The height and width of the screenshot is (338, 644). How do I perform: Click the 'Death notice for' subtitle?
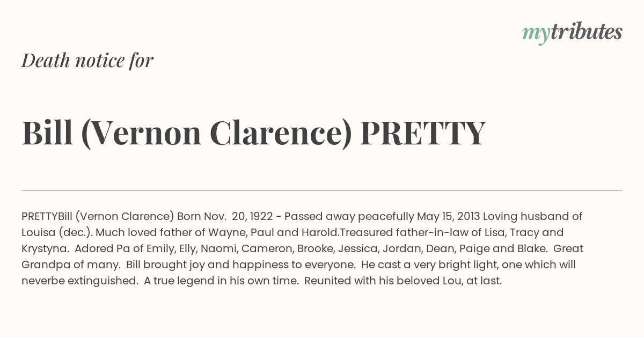pos(87,60)
